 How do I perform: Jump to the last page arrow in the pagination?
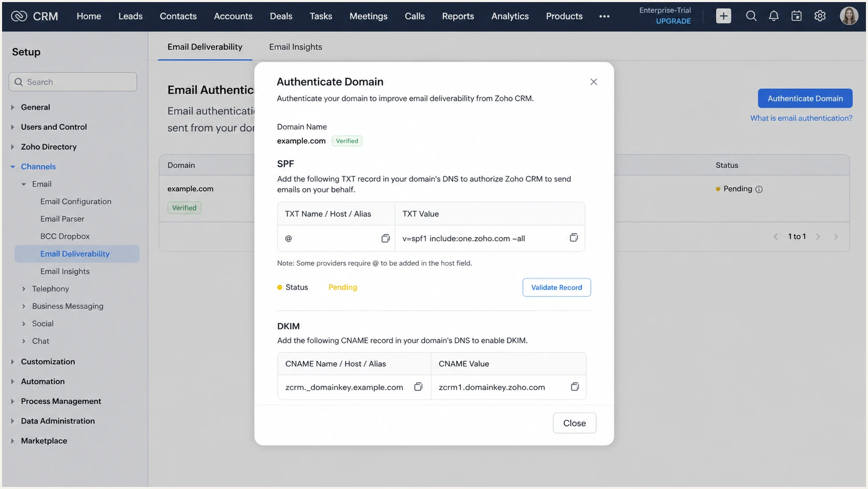836,236
